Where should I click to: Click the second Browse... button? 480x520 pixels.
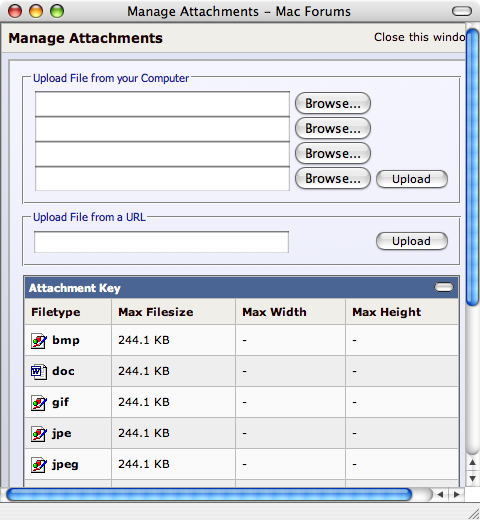pyautogui.click(x=333, y=128)
